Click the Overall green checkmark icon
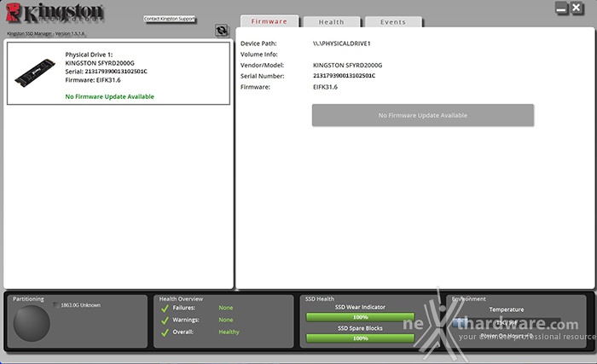The width and height of the screenshot is (597, 364). pos(165,332)
